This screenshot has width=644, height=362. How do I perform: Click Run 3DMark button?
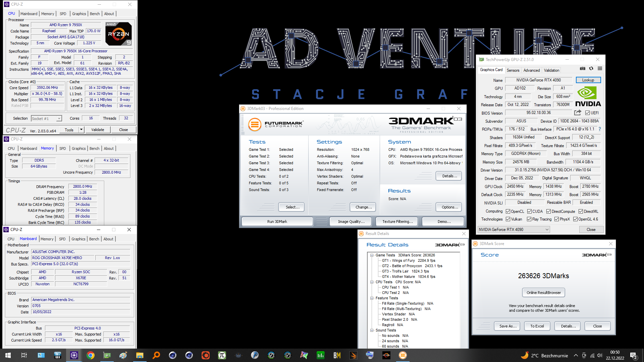click(x=277, y=222)
